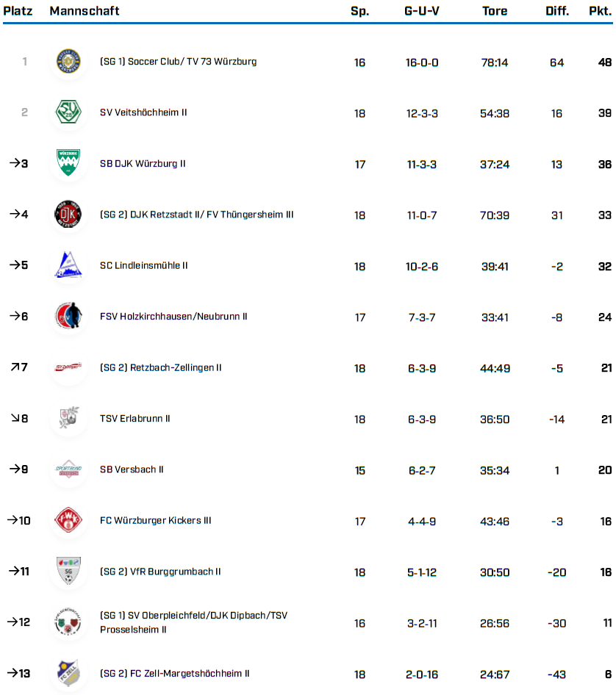
Task: Click the SV Veitshöchheim II club logo
Action: (x=68, y=113)
